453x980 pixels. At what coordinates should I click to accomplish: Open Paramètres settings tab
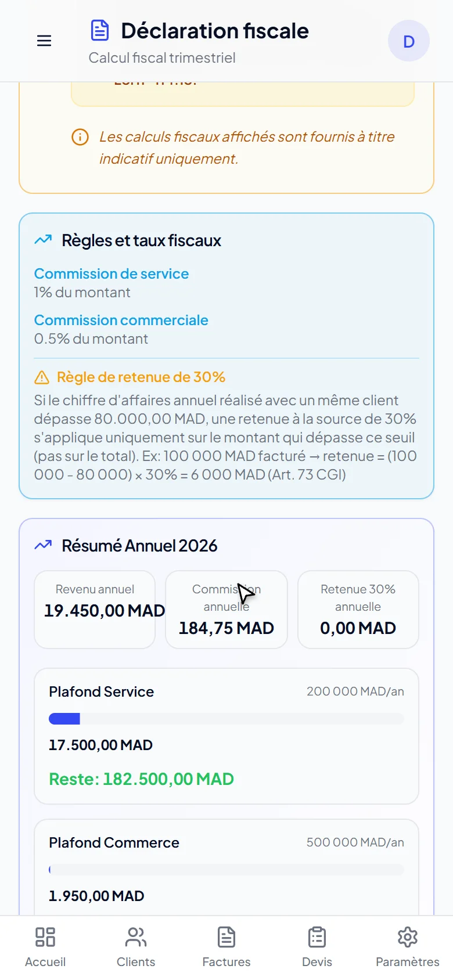tap(408, 947)
